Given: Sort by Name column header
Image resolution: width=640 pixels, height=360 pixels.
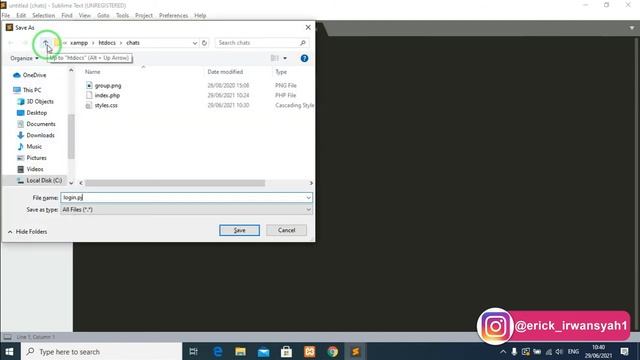Looking at the screenshot, I should 93,72.
